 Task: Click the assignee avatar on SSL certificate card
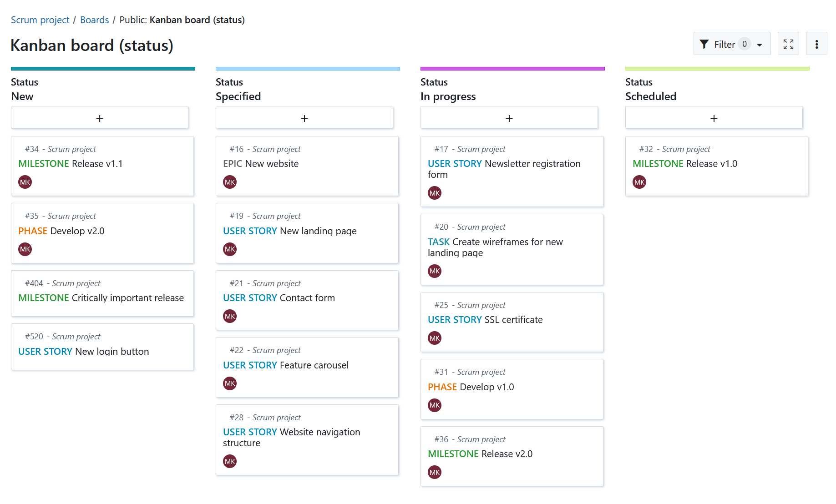(x=435, y=338)
